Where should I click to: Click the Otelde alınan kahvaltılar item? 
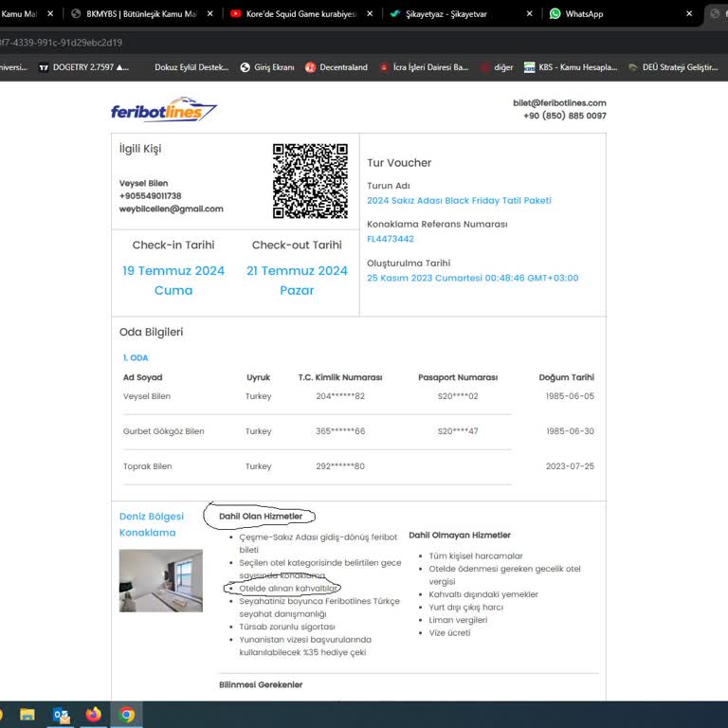coord(288,589)
